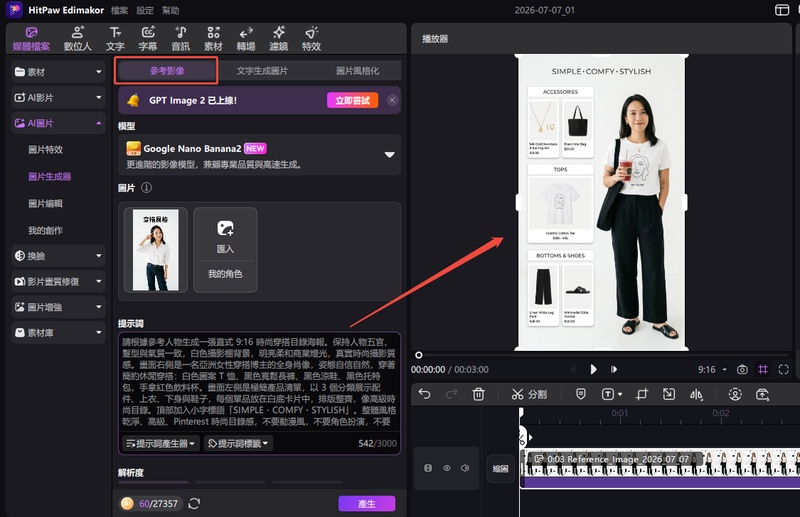The width and height of the screenshot is (800, 517).
Task: Open the 轉場 transitions panel
Action: [246, 39]
